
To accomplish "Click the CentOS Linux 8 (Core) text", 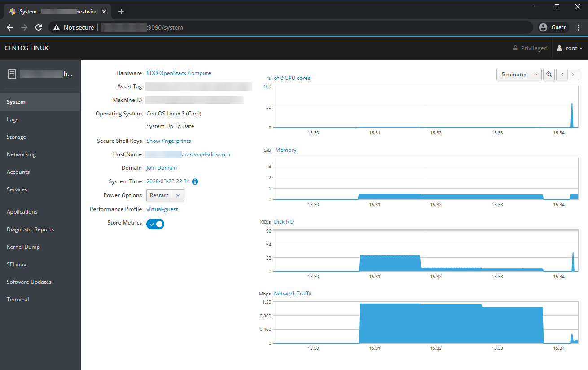I will click(x=174, y=114).
